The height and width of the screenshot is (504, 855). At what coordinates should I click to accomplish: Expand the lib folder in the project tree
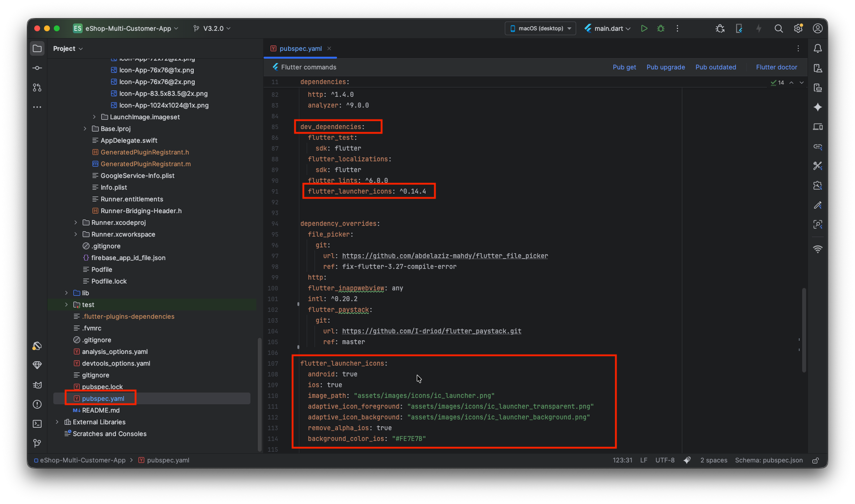click(66, 292)
